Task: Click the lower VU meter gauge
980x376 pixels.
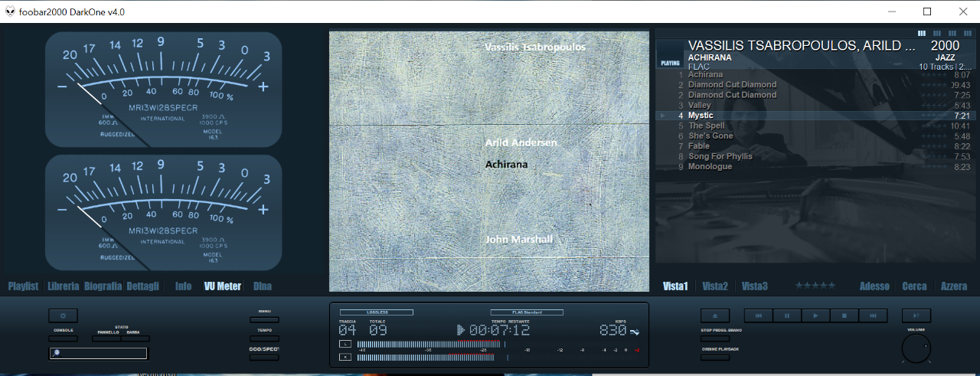Action: point(164,212)
